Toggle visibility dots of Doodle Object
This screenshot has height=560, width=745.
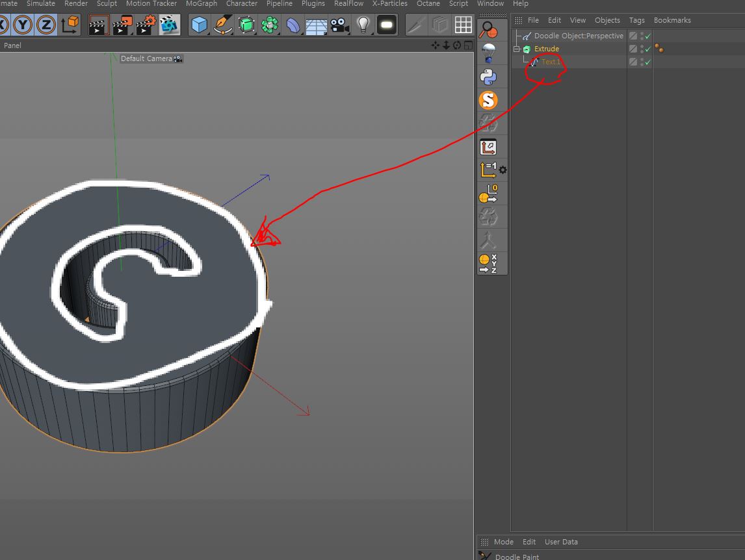[x=642, y=36]
